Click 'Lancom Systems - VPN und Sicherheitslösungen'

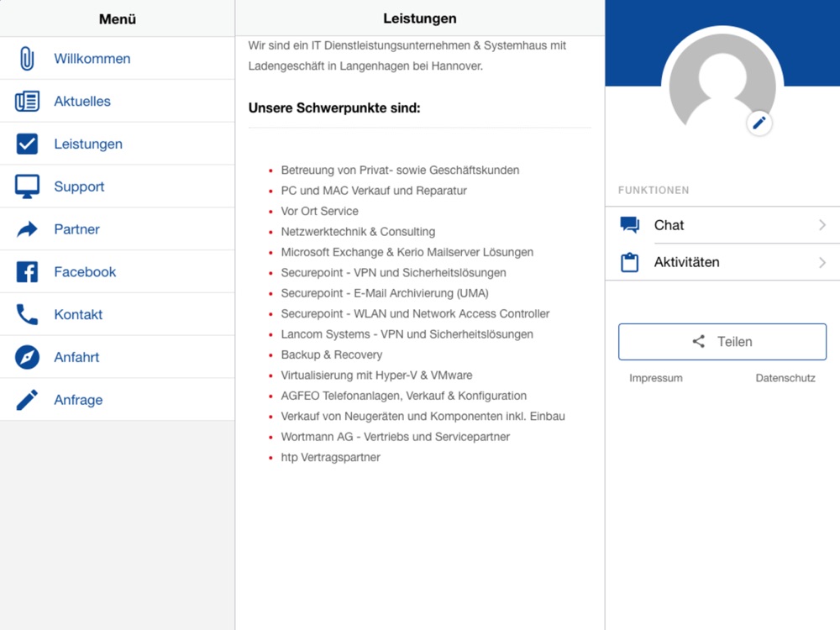pos(407,334)
